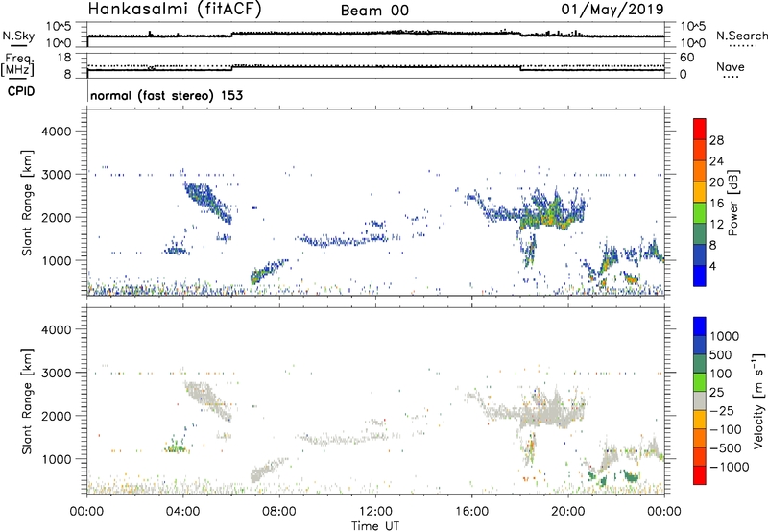Image resolution: width=768 pixels, height=532 pixels.
Task: Click the Velocity [m s-1] colorbar label
Action: (758, 400)
